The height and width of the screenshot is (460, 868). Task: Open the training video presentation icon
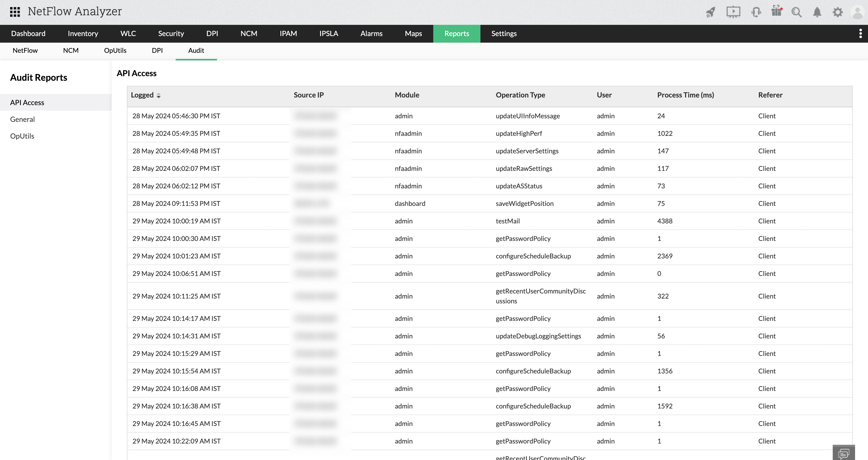[x=733, y=12]
